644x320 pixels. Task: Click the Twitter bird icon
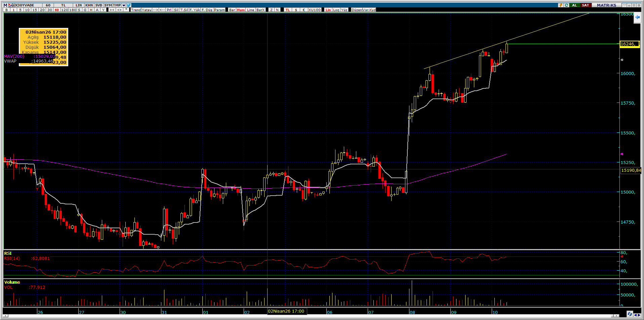[x=129, y=5]
